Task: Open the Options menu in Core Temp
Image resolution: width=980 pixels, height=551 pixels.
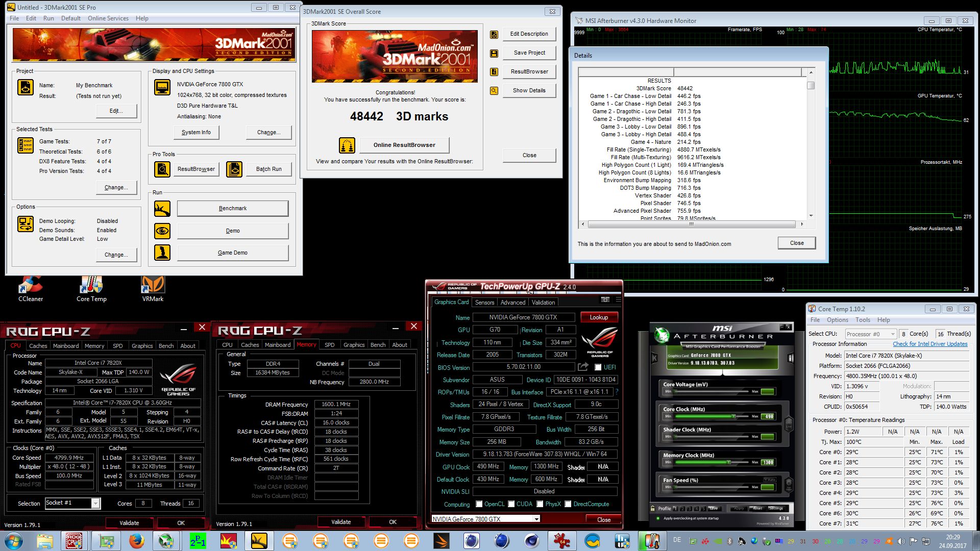Action: point(837,320)
